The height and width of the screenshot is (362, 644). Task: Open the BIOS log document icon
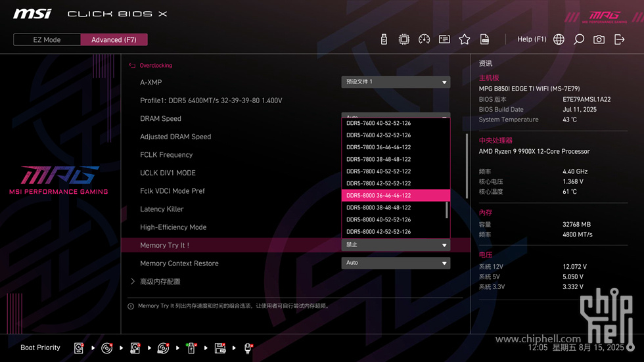485,39
